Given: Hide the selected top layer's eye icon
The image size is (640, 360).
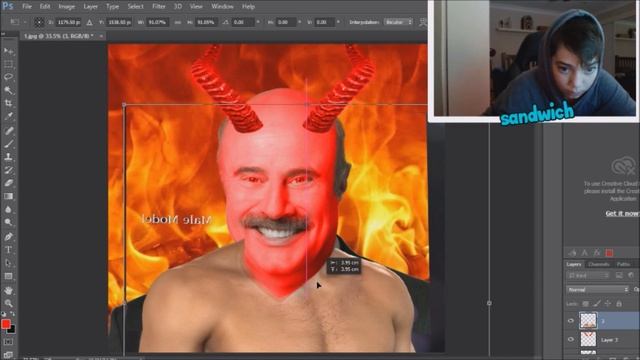Looking at the screenshot, I should [x=571, y=321].
